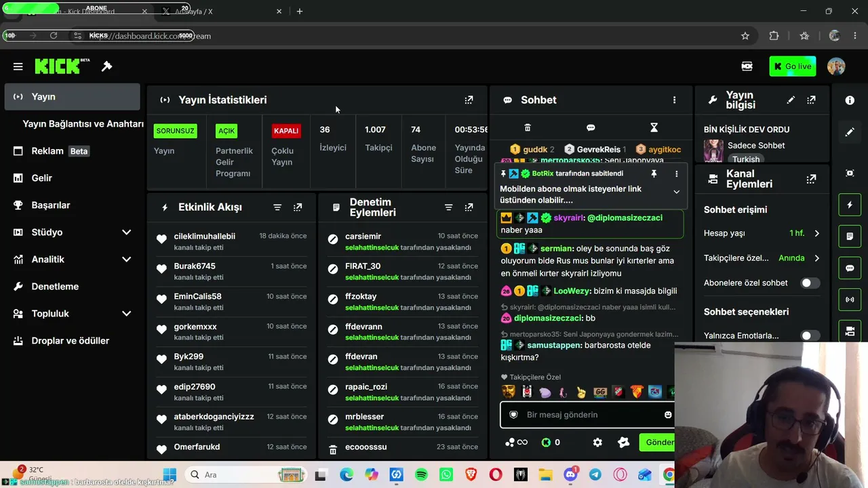Screen dimensions: 868x488
Task: Open Başarılar in the sidebar
Action: point(72,205)
